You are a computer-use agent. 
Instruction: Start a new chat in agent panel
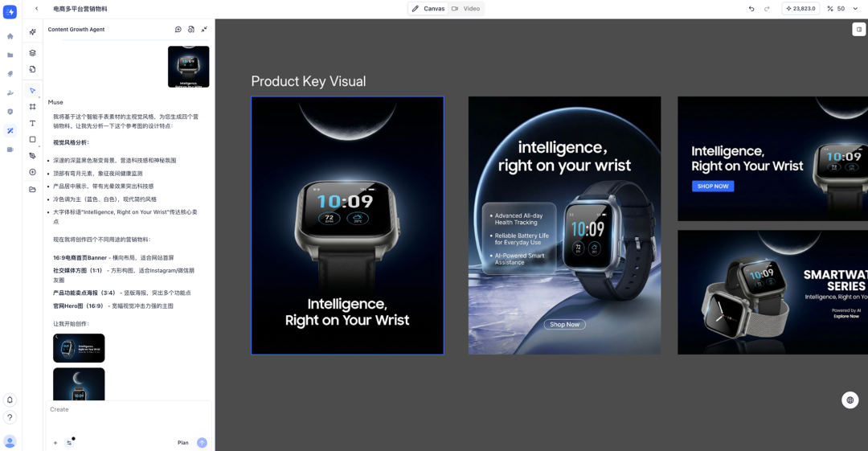(x=178, y=30)
